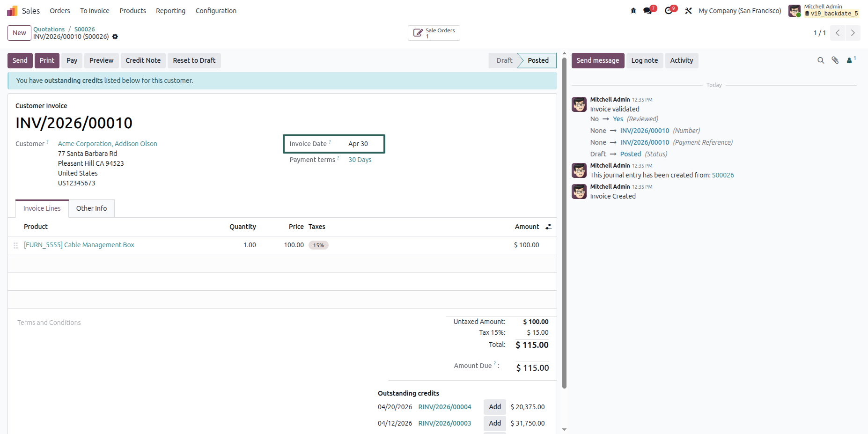This screenshot has height=434, width=868.
Task: Search messages in the chatter
Action: click(x=821, y=60)
